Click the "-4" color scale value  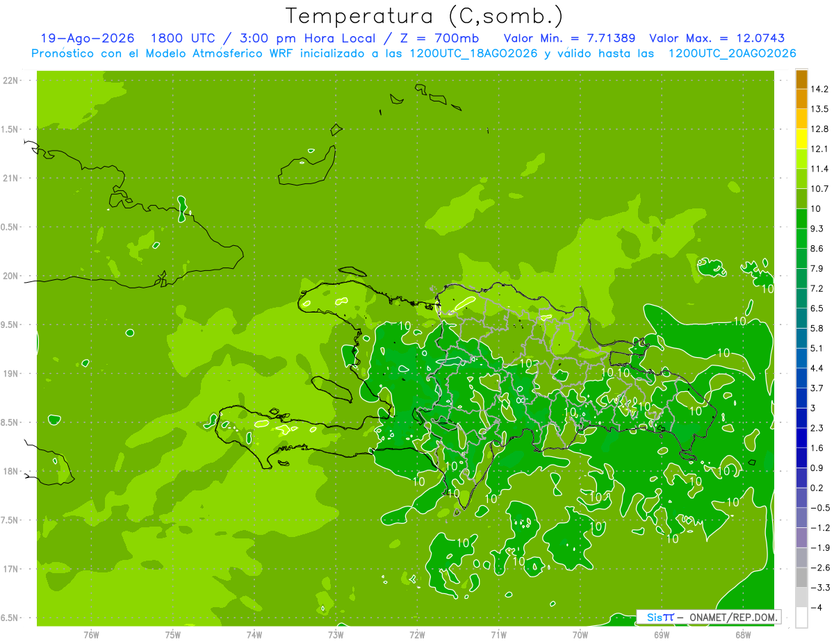tap(817, 607)
